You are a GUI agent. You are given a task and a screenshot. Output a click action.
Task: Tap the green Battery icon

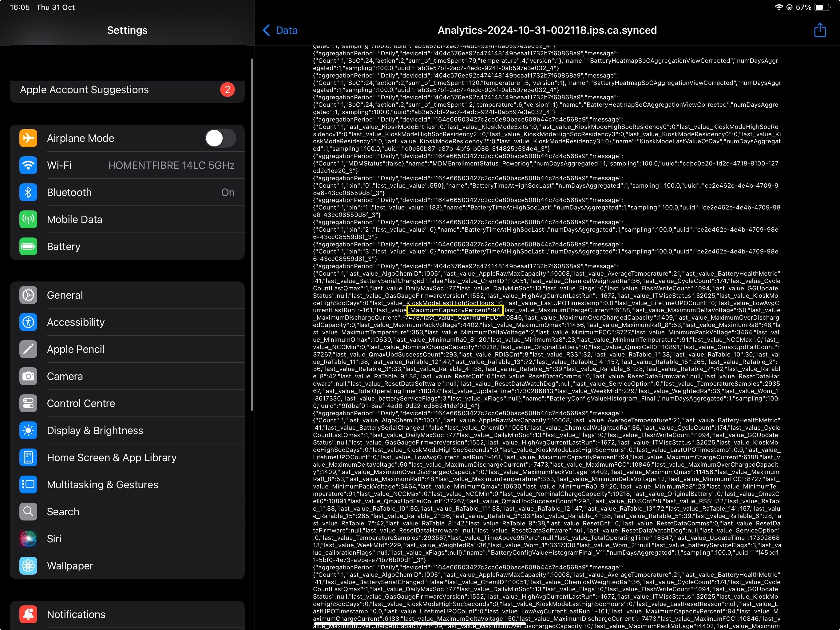pyautogui.click(x=29, y=246)
